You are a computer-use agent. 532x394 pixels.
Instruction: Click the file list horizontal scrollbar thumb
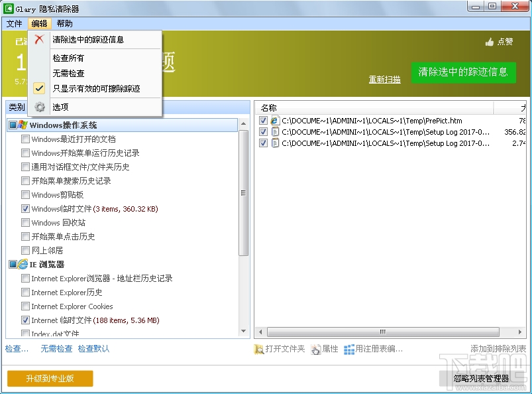click(x=383, y=332)
